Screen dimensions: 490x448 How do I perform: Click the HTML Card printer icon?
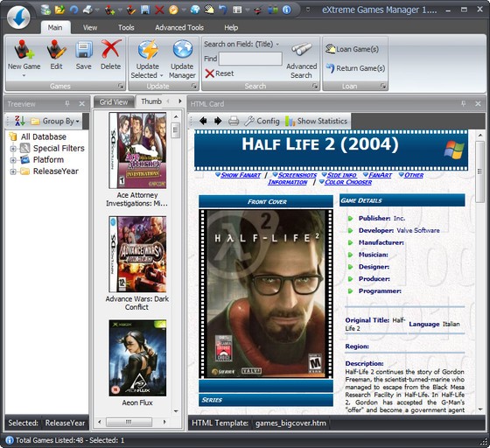[x=234, y=121]
